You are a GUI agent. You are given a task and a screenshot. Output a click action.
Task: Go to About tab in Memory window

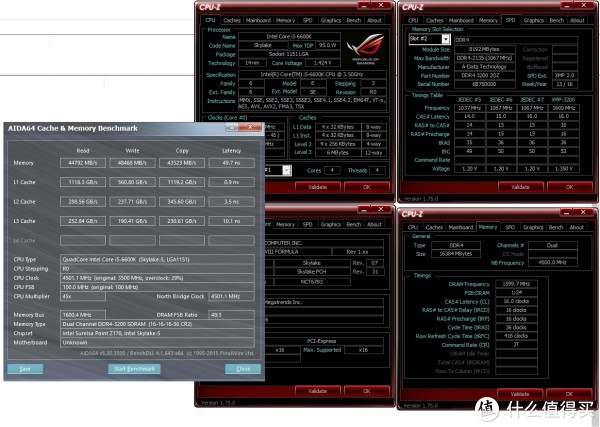pos(577,227)
